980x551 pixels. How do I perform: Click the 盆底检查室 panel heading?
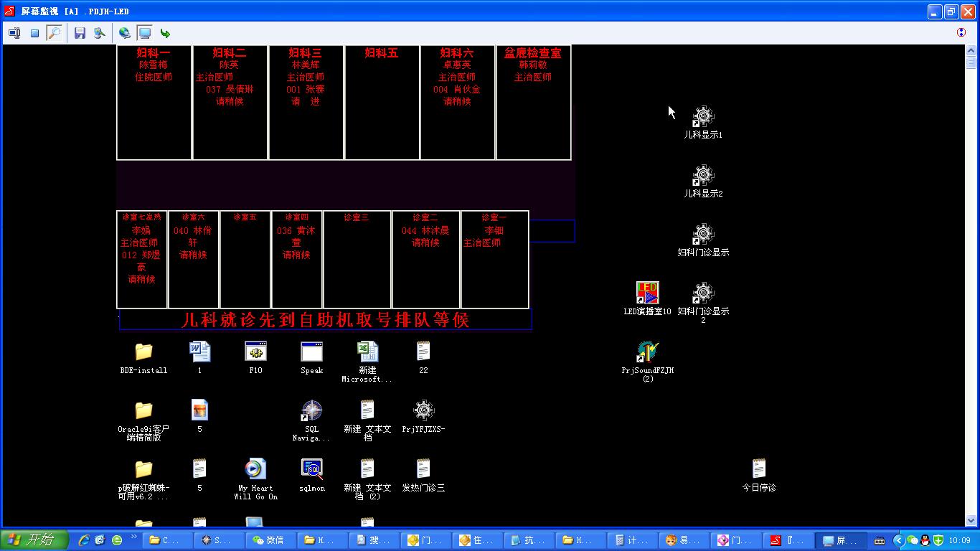click(x=533, y=53)
